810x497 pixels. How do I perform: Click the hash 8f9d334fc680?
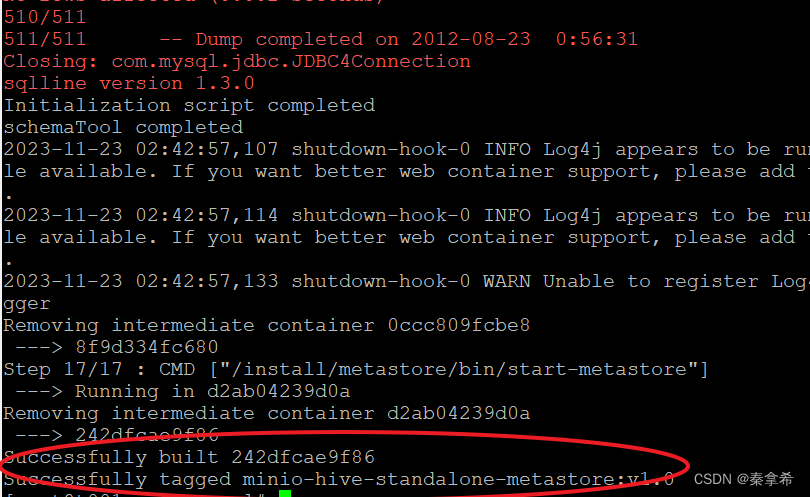pos(147,347)
